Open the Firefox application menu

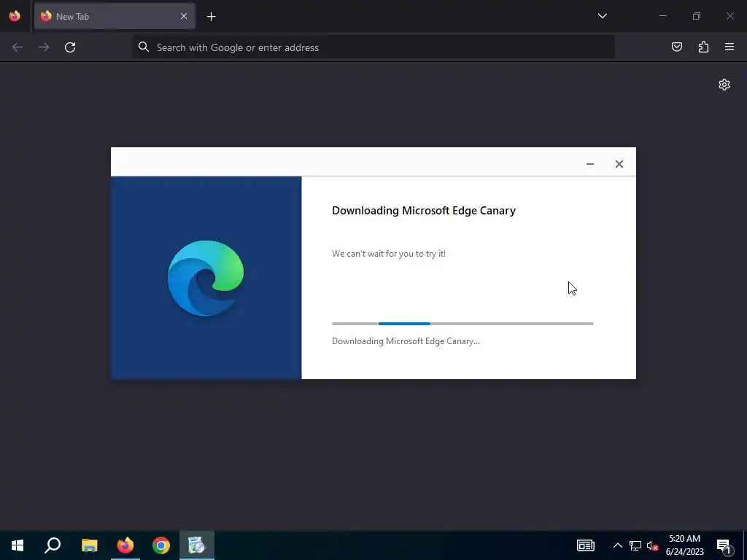coord(729,47)
